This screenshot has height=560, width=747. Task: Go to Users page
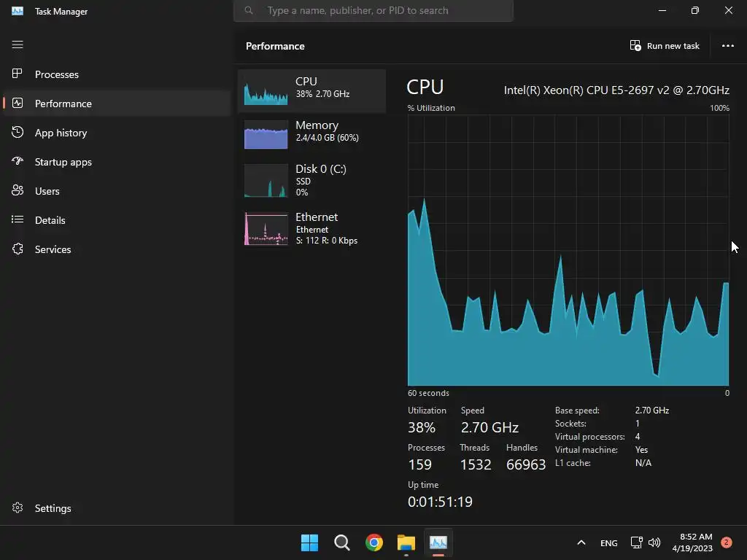click(x=47, y=191)
